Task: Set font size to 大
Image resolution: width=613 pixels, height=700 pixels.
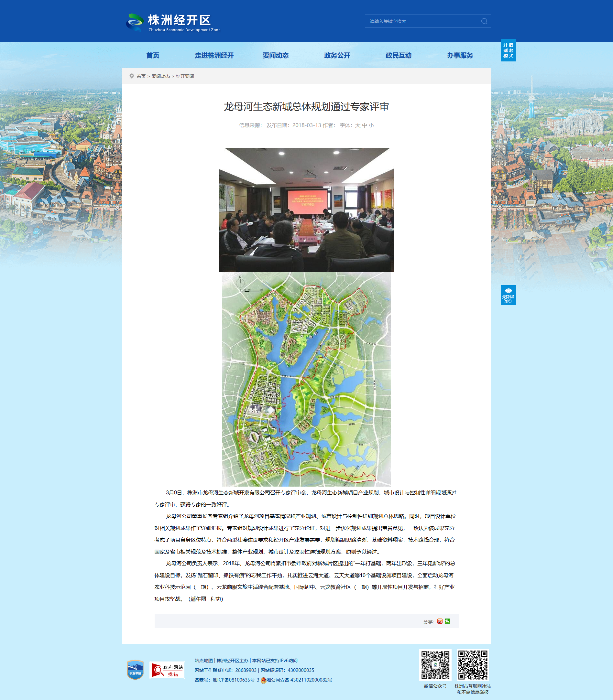Action: pos(357,125)
